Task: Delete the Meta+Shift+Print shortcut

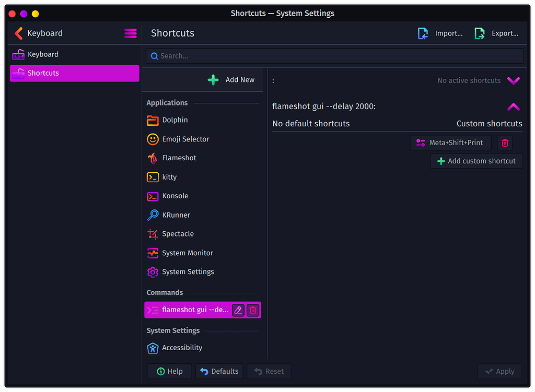Action: (x=504, y=142)
